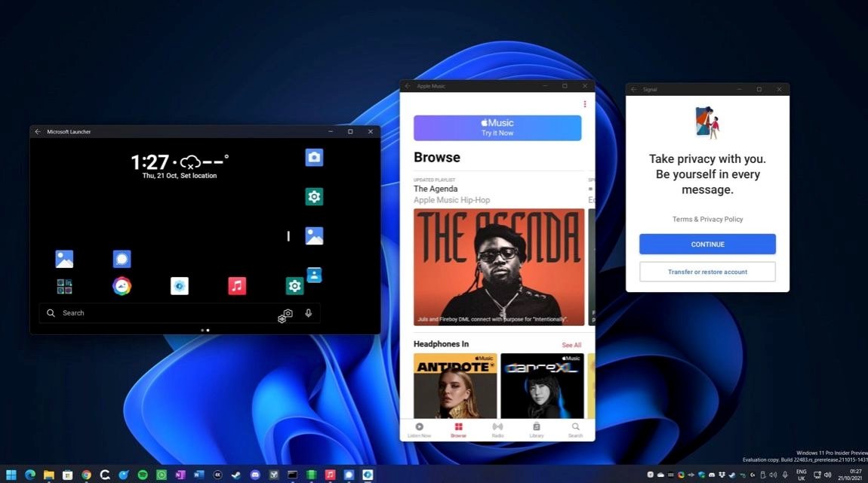Open the Antidote playlist cover
Screen dimensions: 868x483
pos(455,386)
